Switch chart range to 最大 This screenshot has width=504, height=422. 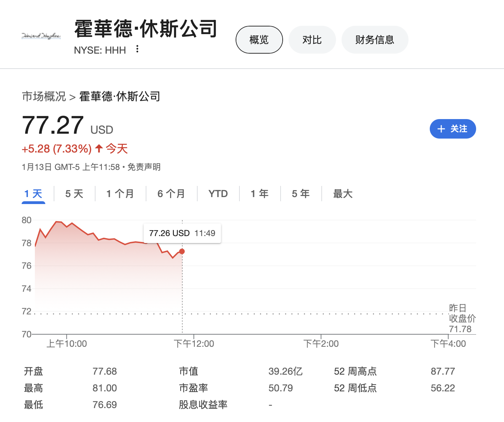(343, 194)
